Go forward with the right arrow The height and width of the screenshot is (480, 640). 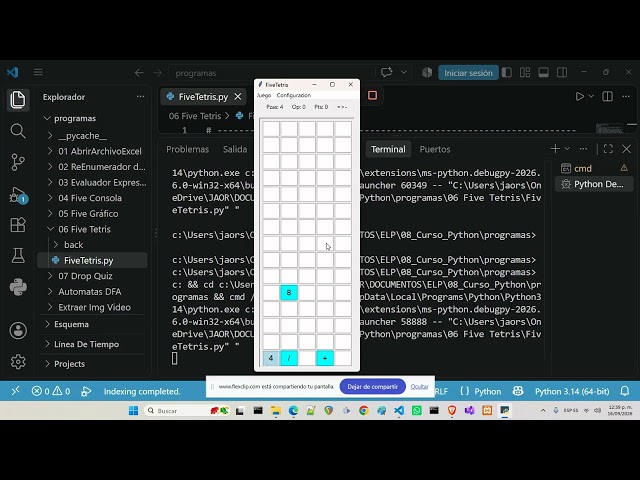click(x=158, y=73)
